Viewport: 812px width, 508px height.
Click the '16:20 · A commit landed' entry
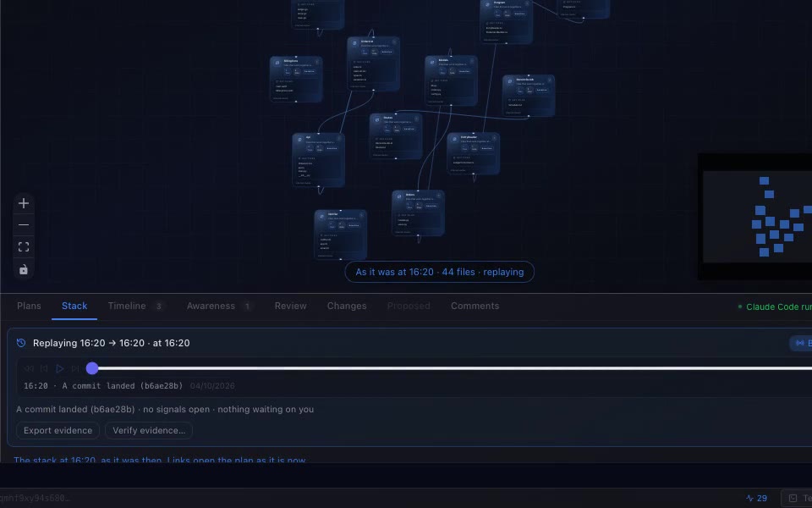click(103, 386)
